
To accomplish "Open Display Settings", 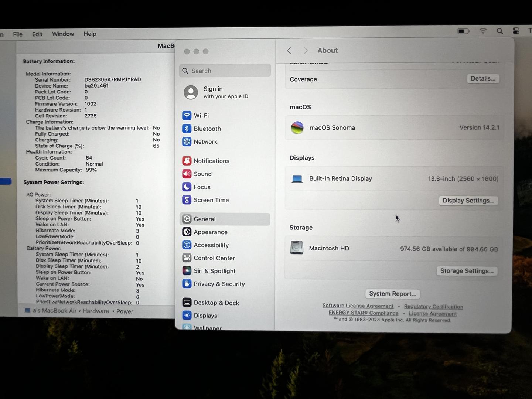I will pos(468,201).
